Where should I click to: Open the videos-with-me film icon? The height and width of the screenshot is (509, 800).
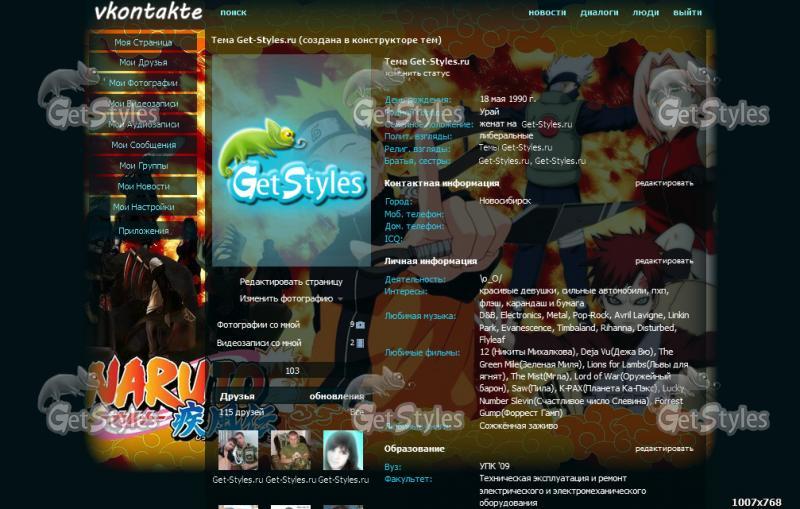click(x=360, y=343)
